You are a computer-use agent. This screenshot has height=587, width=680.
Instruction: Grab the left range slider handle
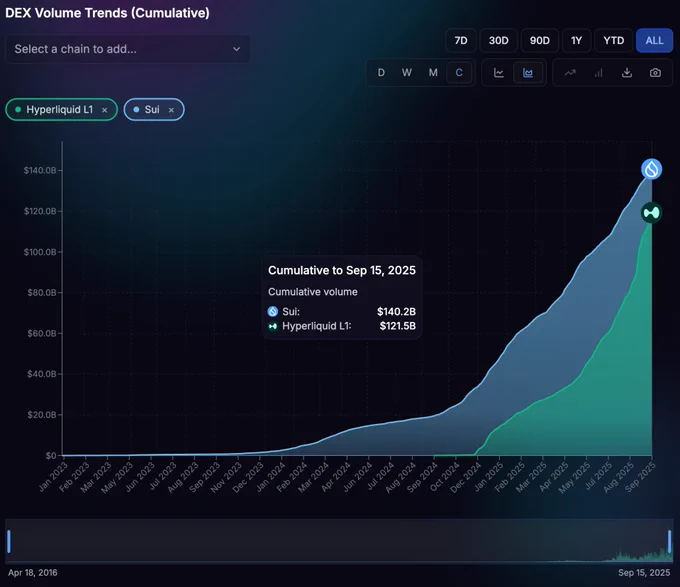click(x=9, y=541)
